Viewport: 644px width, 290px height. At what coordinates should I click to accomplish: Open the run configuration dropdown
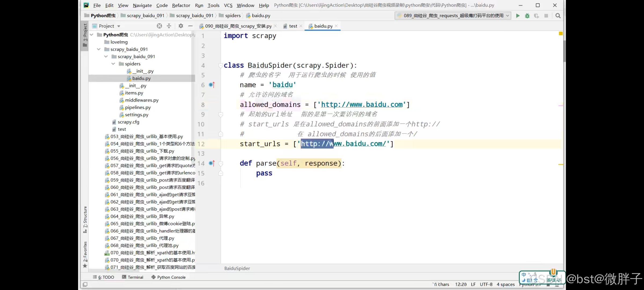453,16
